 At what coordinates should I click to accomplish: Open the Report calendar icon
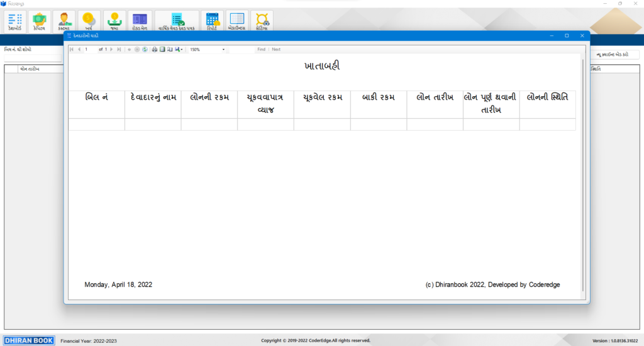pos(212,21)
